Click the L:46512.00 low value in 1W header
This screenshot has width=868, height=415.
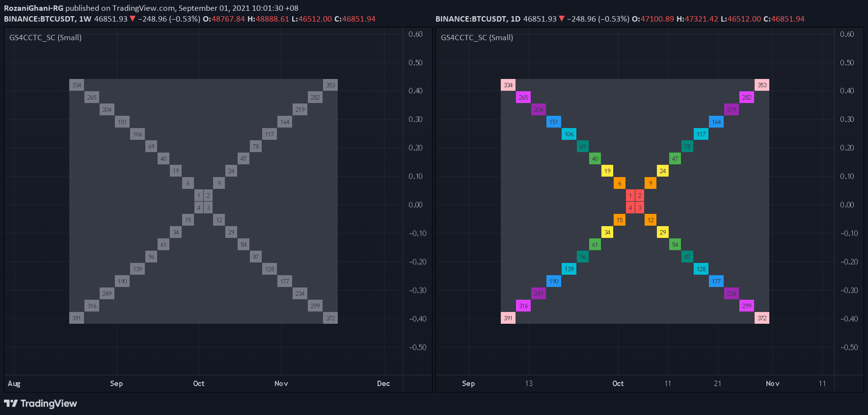coord(312,19)
